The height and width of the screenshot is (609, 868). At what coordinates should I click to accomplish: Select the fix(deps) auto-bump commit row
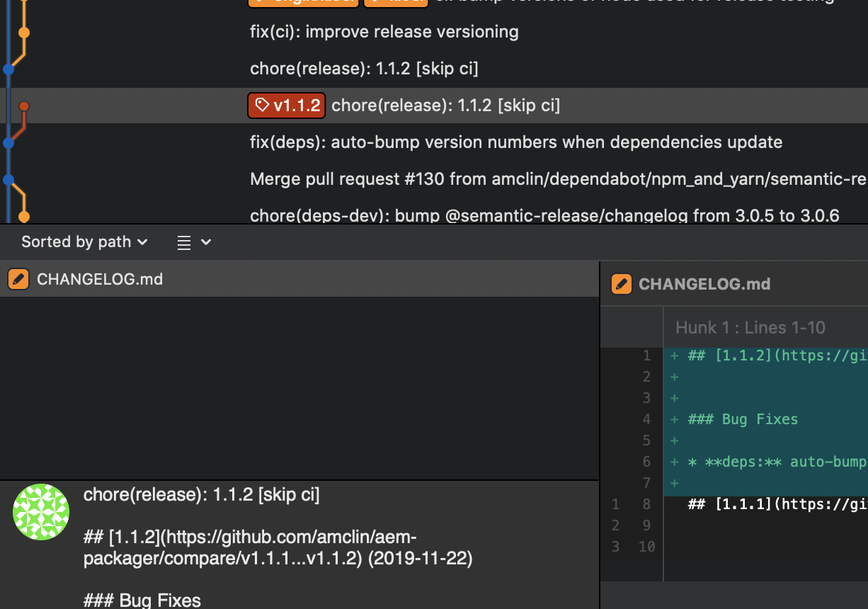(496, 142)
